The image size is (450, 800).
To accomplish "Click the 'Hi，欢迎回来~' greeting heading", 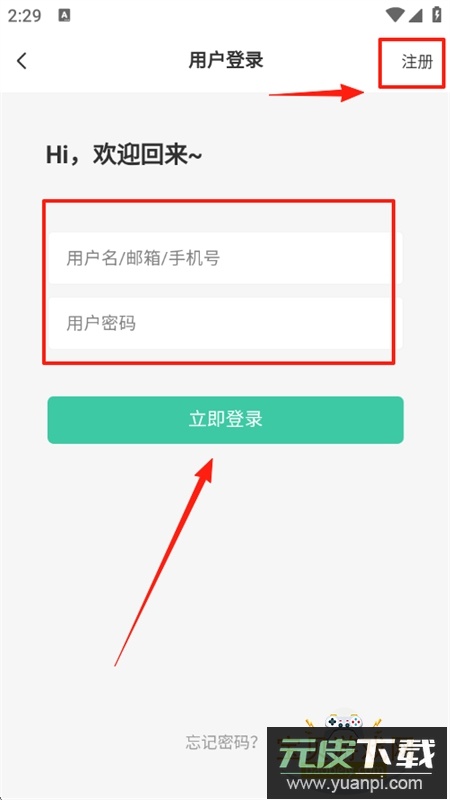I will pos(123,155).
